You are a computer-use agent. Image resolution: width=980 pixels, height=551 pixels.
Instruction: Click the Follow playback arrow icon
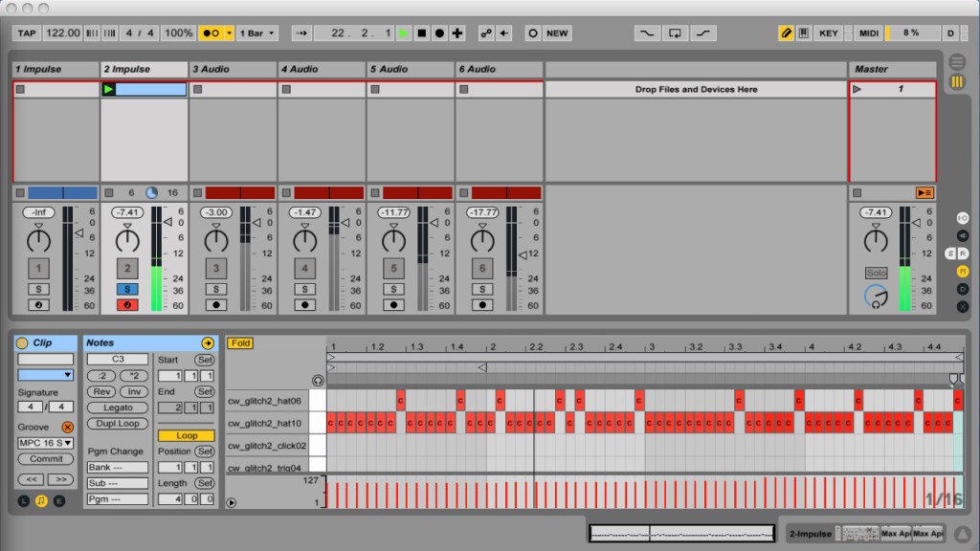pos(301,33)
